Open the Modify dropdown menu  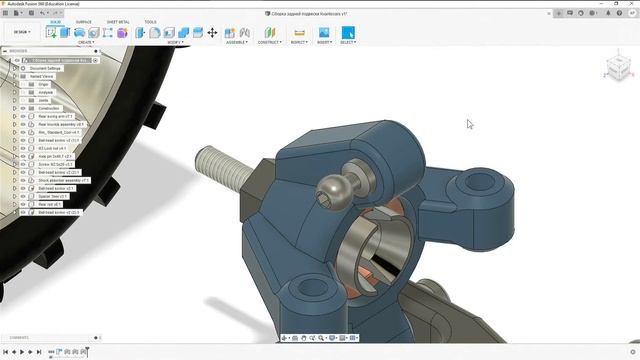176,42
